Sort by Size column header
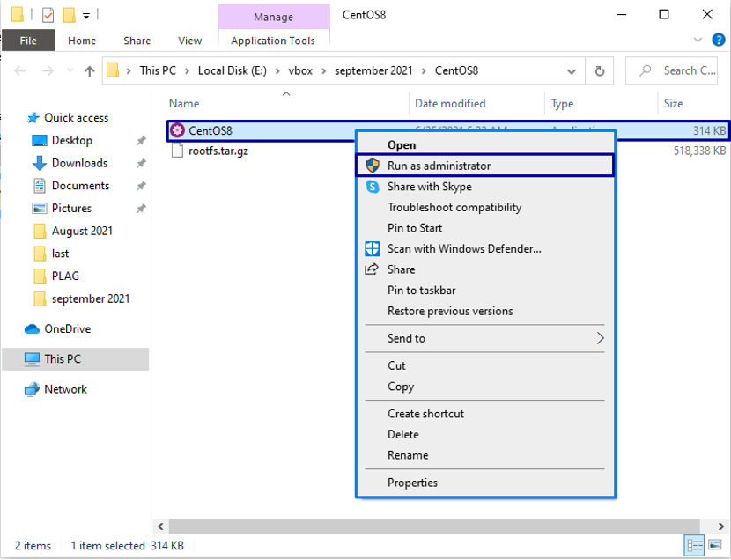 click(694, 103)
